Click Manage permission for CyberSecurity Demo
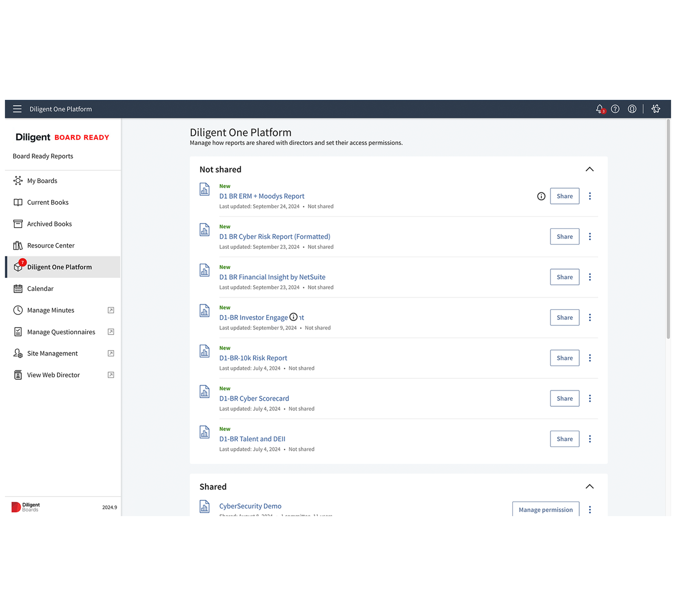Image resolution: width=676 pixels, height=616 pixels. (x=545, y=509)
